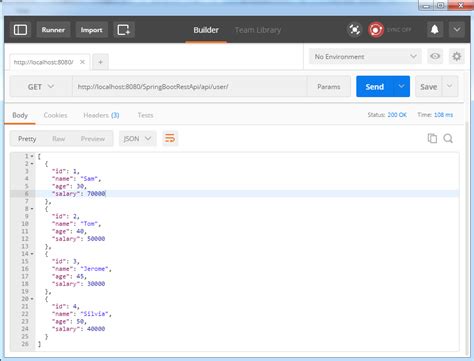Collapse the object at line 14
Image resolution: width=474 pixels, height=361 pixels.
[32, 254]
